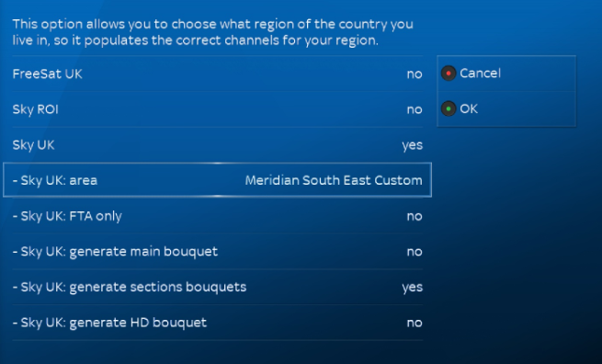Click the region option description text
602x364 pixels.
pos(212,32)
